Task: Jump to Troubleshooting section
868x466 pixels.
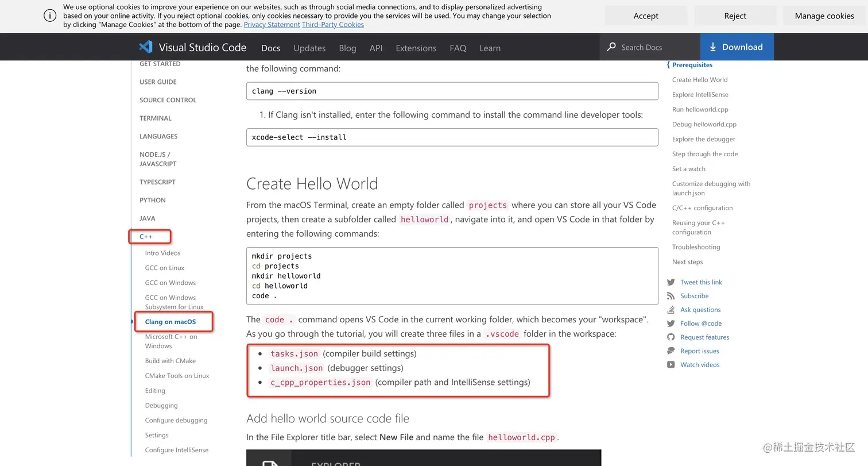Action: (696, 247)
